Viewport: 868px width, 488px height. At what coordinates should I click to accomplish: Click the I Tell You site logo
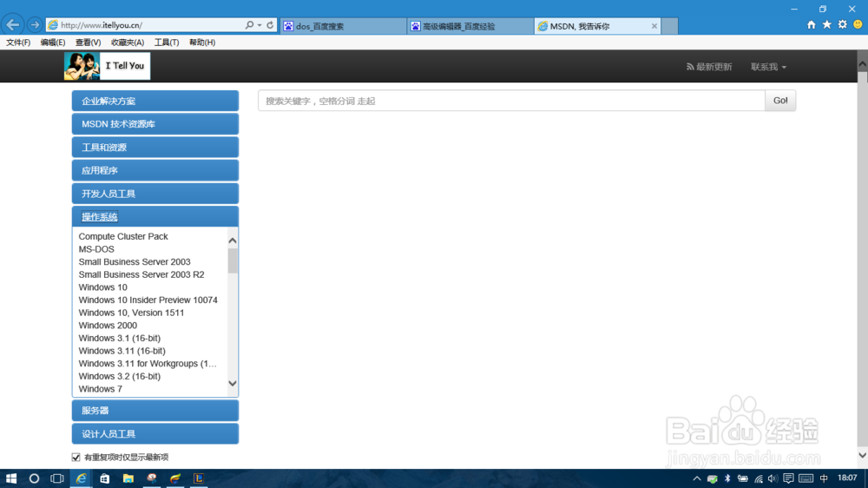click(107, 66)
